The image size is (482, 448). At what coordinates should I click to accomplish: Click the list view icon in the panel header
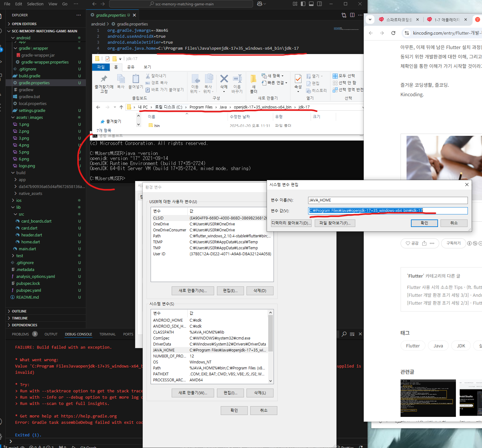pyautogui.click(x=352, y=334)
